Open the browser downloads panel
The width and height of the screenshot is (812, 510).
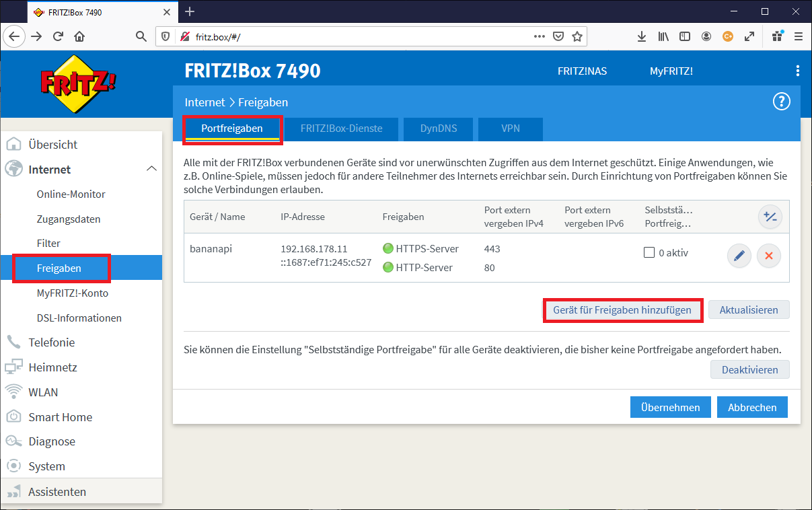[642, 36]
